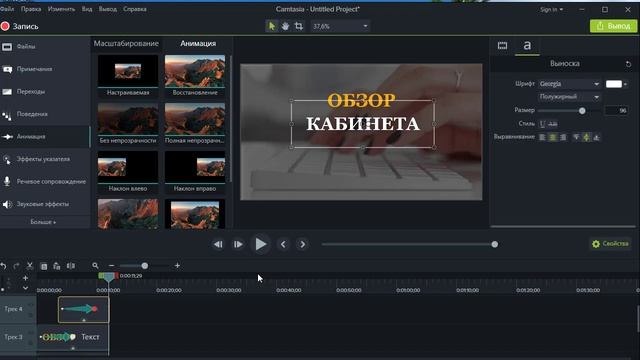640x360 pixels.
Task: Reset the Выноска callout properties
Action: (628, 64)
